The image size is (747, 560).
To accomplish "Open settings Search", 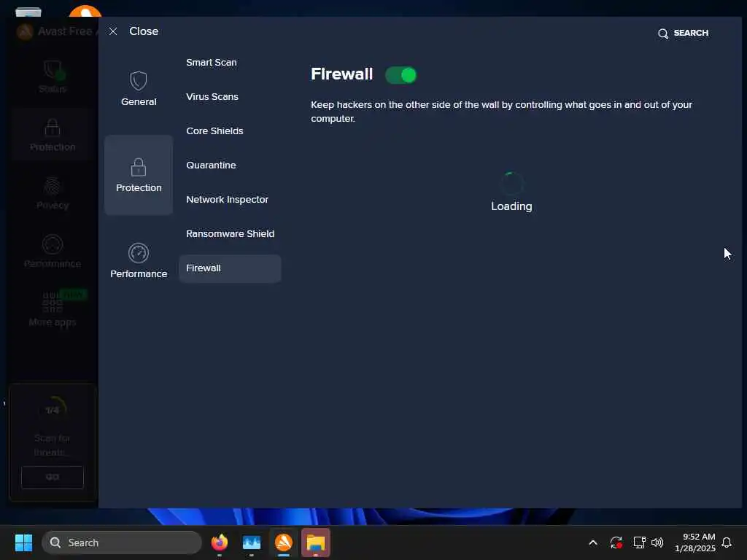I will click(x=683, y=33).
